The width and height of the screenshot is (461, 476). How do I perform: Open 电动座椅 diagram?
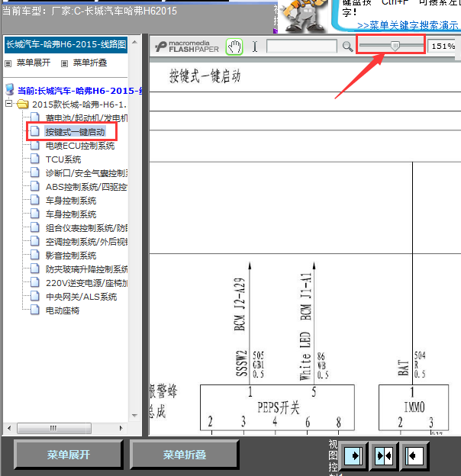(63, 310)
